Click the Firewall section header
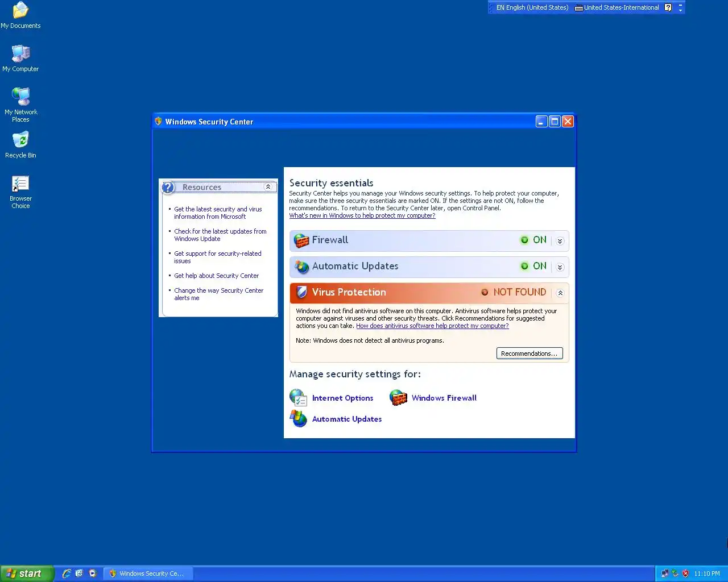 click(429, 241)
